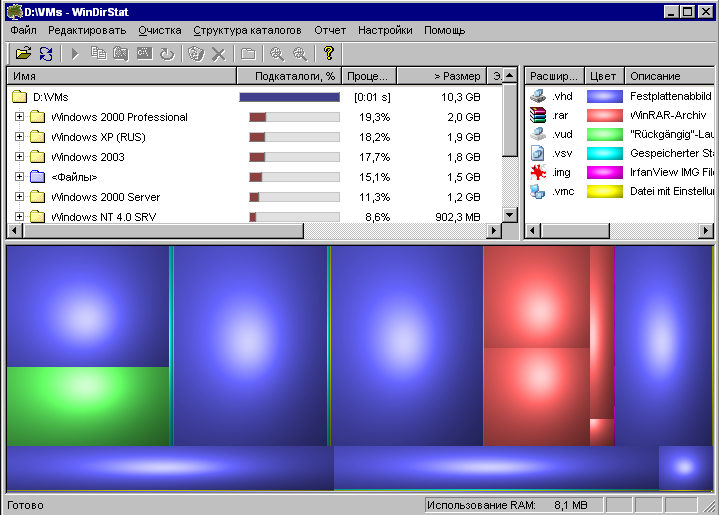
Task: Open Explorer here toolbar icon
Action: pyautogui.click(x=121, y=54)
